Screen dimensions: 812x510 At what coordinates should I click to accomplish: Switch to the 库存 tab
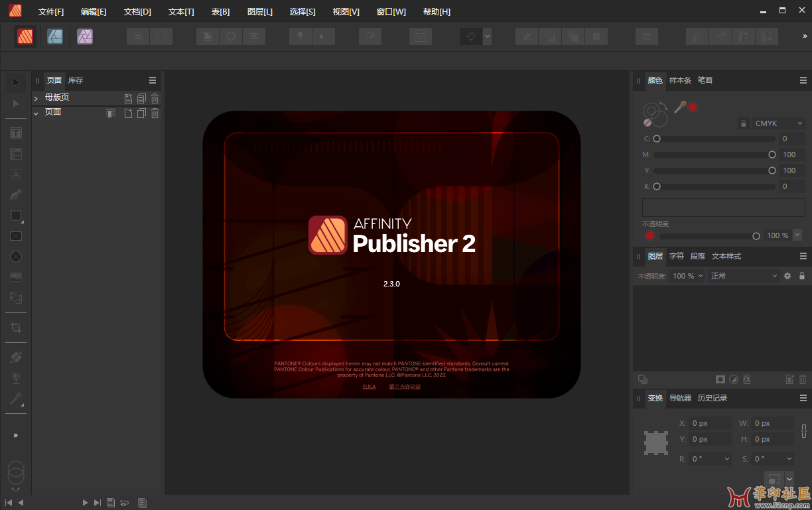pyautogui.click(x=76, y=80)
